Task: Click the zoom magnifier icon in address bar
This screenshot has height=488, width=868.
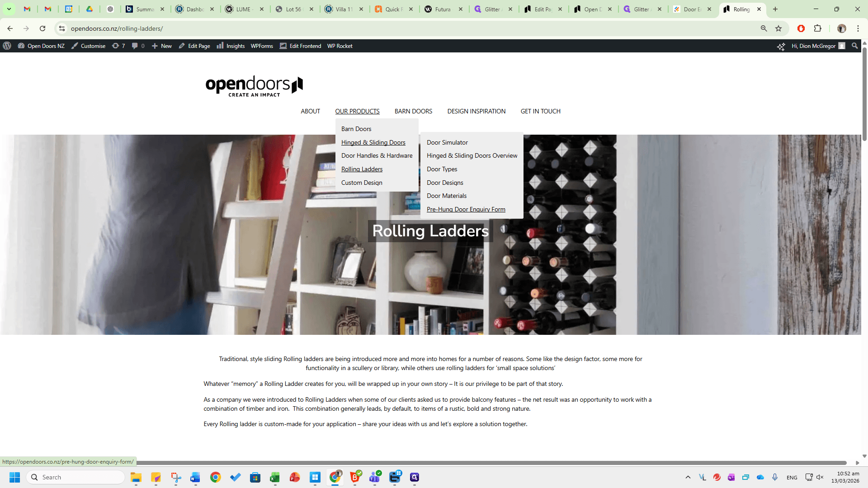Action: [764, 28]
